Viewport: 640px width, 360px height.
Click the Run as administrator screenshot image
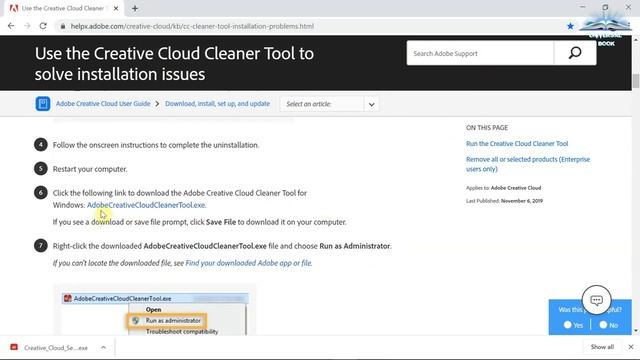155,310
